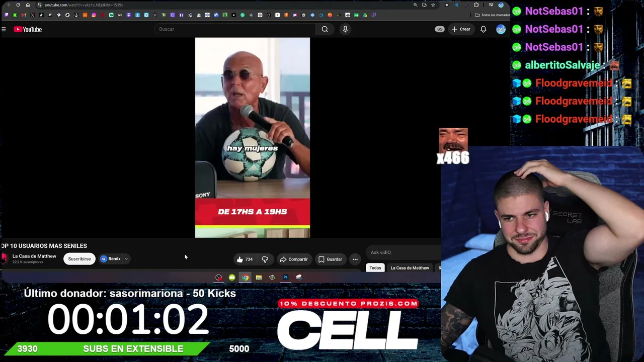The height and width of the screenshot is (362, 644).
Task: Go to the YouTube home logo
Action: (x=28, y=29)
